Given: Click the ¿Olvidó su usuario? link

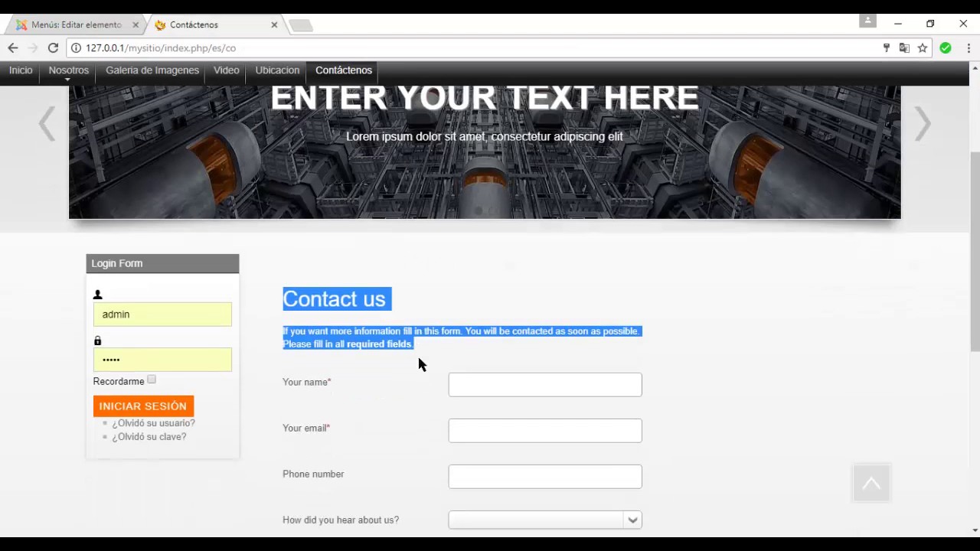Looking at the screenshot, I should point(153,423).
